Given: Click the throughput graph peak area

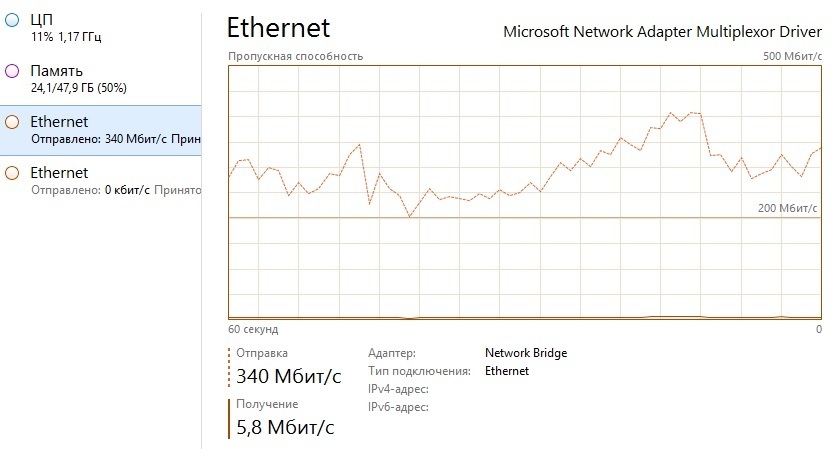Looking at the screenshot, I should tap(685, 116).
